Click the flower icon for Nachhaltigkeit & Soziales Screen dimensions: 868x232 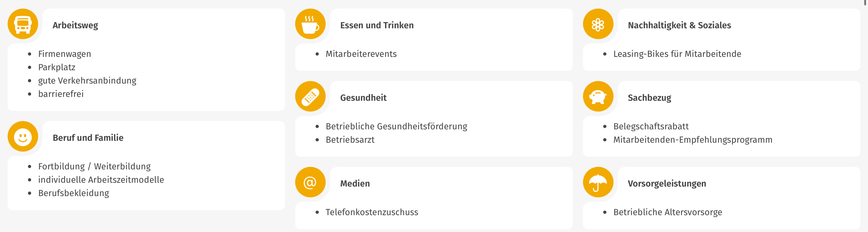click(x=598, y=24)
